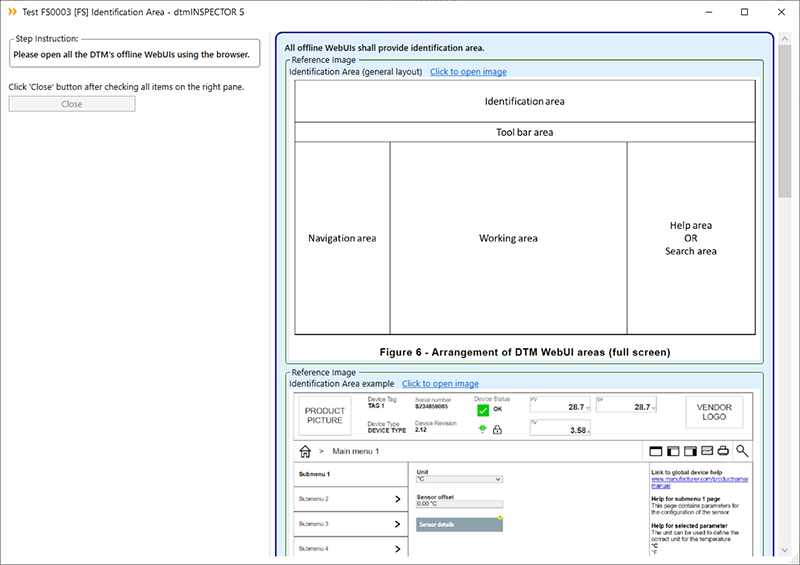Click the 'Help for selected parameter' heading
The image size is (800, 565).
point(689,526)
